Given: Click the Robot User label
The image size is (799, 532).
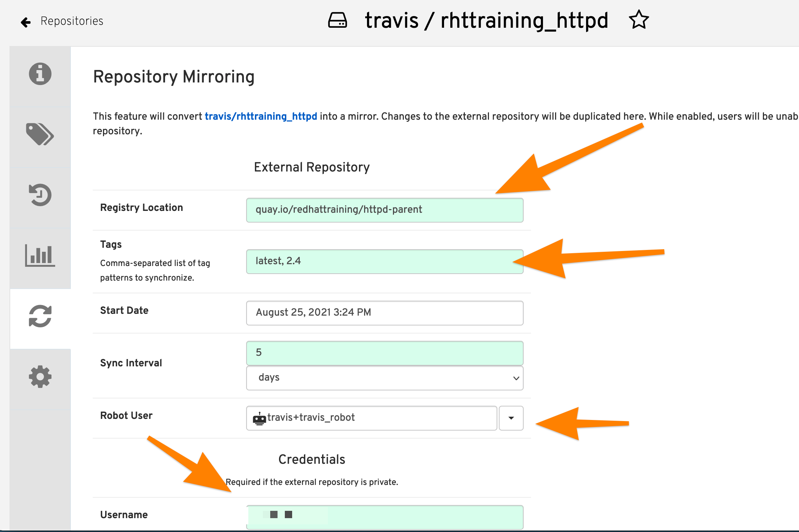Looking at the screenshot, I should [x=126, y=415].
